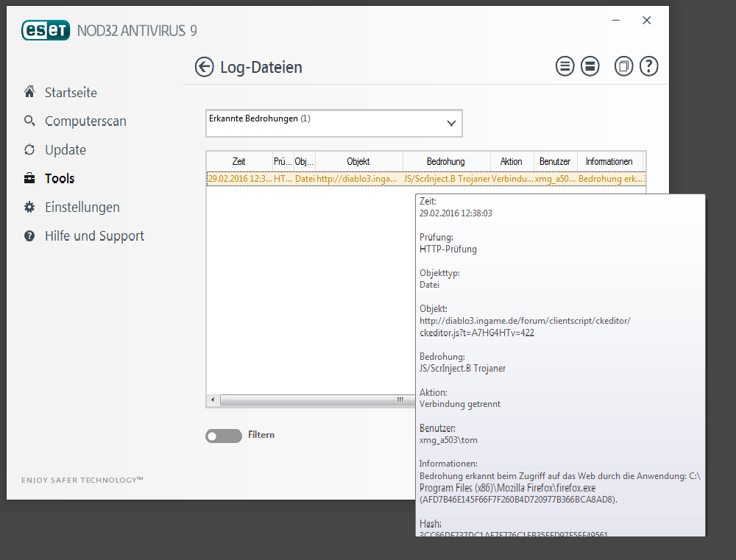Click the magnifier icon beside Computerscan
This screenshot has width=736, height=560.
29,121
